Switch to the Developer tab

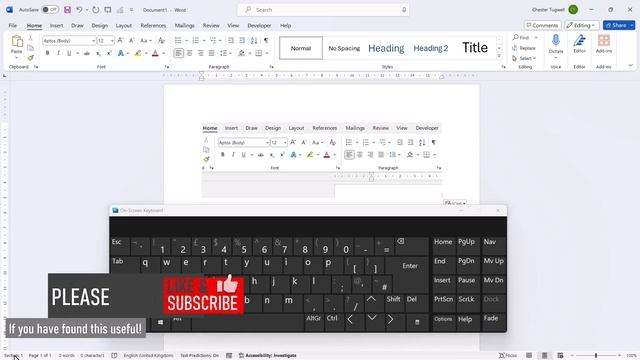point(259,25)
